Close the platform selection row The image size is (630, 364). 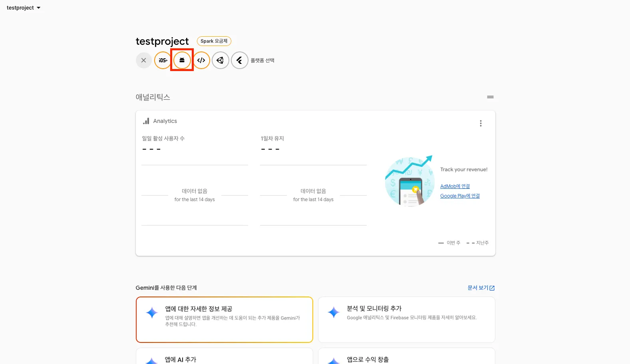click(x=144, y=60)
